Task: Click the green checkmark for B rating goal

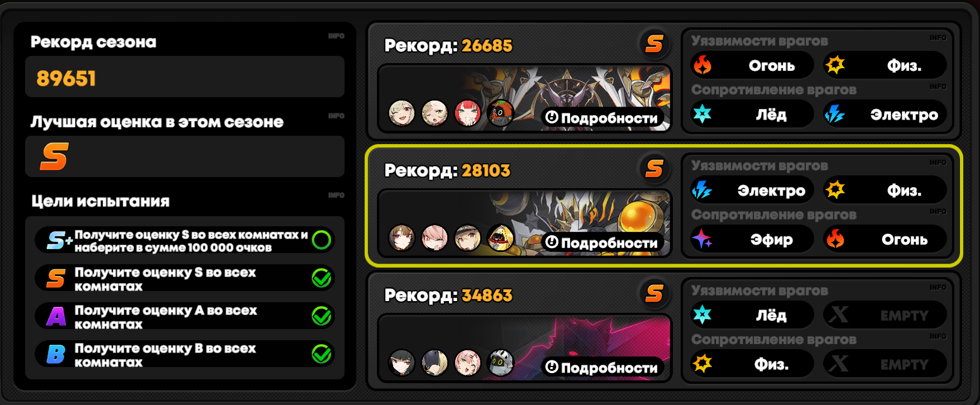Action: 322,354
